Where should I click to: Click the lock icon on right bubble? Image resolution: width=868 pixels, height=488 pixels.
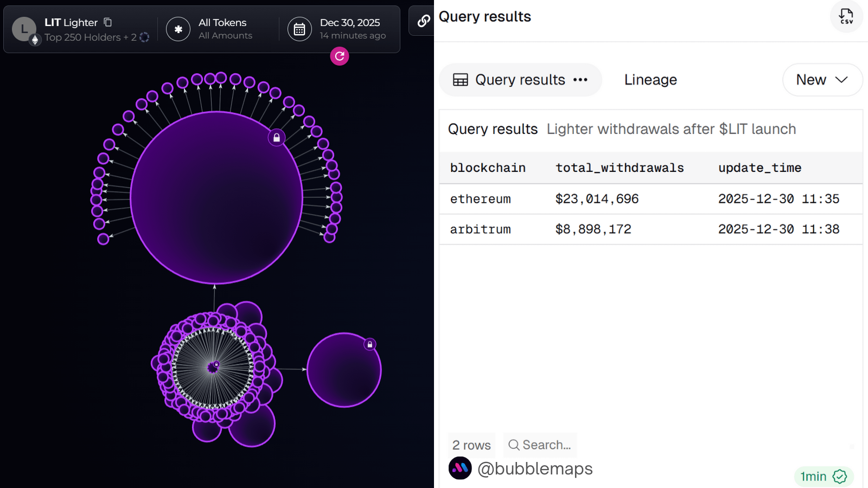[370, 344]
